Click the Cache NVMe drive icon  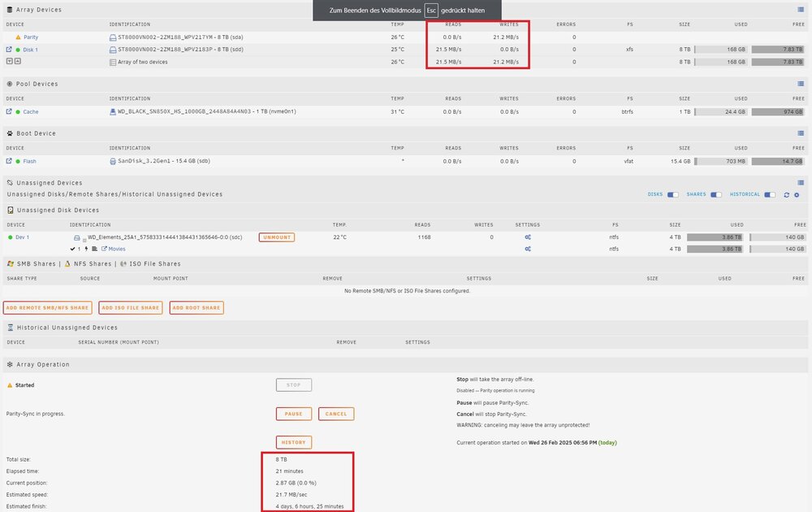click(113, 112)
